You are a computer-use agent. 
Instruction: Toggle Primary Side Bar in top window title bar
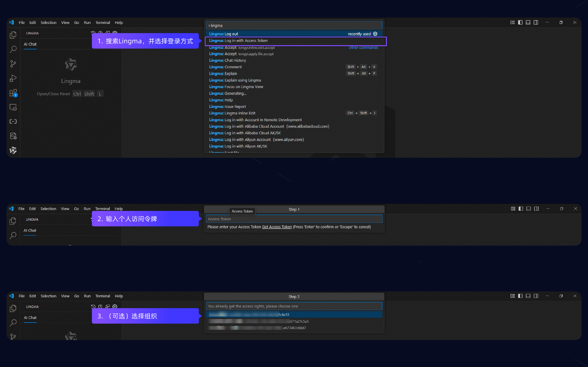(x=520, y=22)
